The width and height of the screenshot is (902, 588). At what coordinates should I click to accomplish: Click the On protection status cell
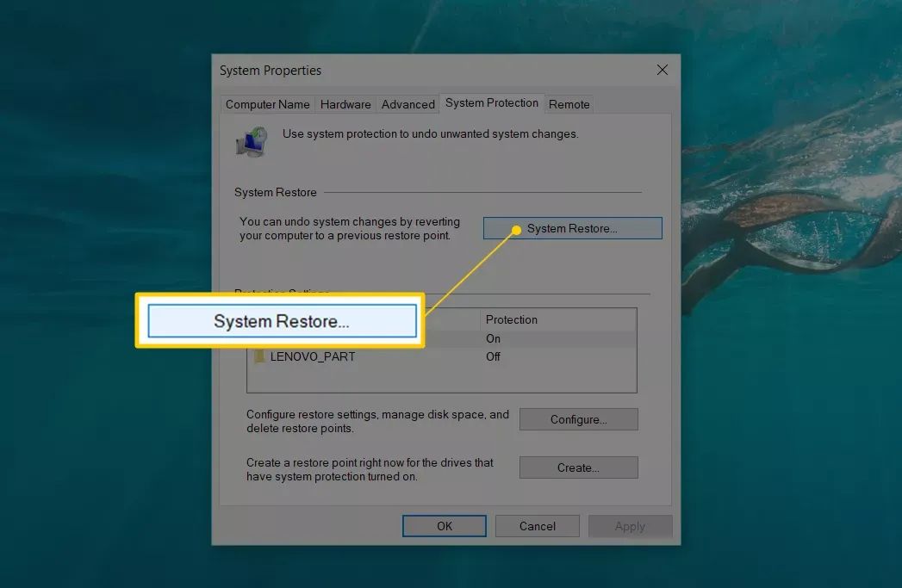pos(493,338)
